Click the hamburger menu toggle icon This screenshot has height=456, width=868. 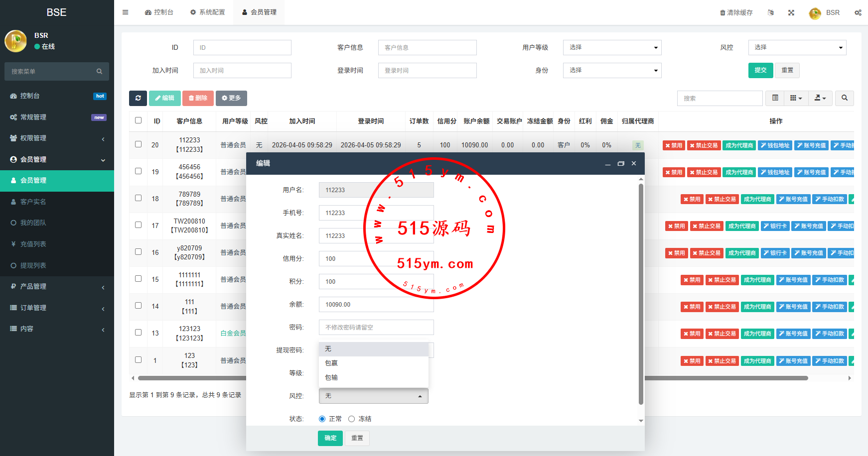click(126, 12)
